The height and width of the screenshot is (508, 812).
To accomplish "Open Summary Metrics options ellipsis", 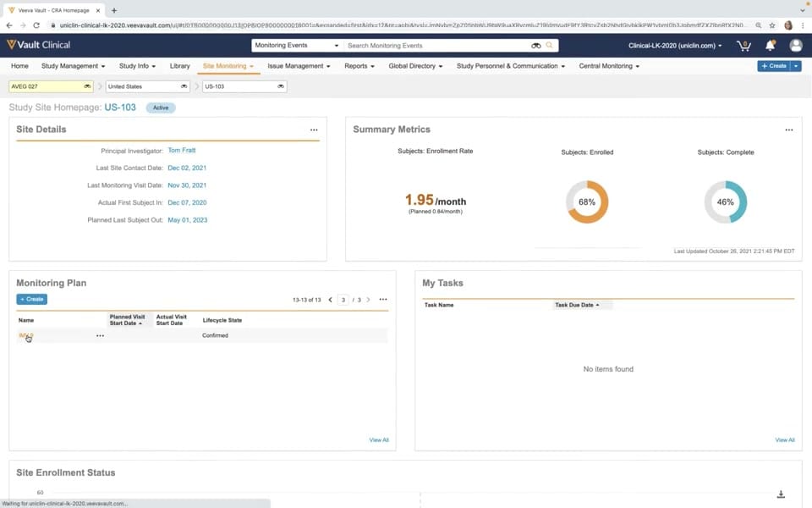I will [x=788, y=130].
